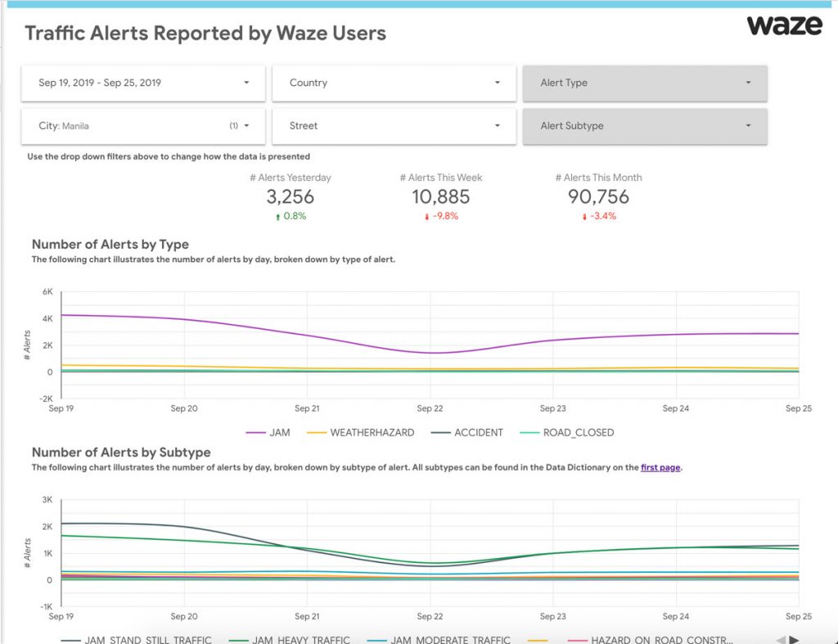The image size is (838, 644).
Task: Open the date range picker Sep 19–25
Action: 143,83
